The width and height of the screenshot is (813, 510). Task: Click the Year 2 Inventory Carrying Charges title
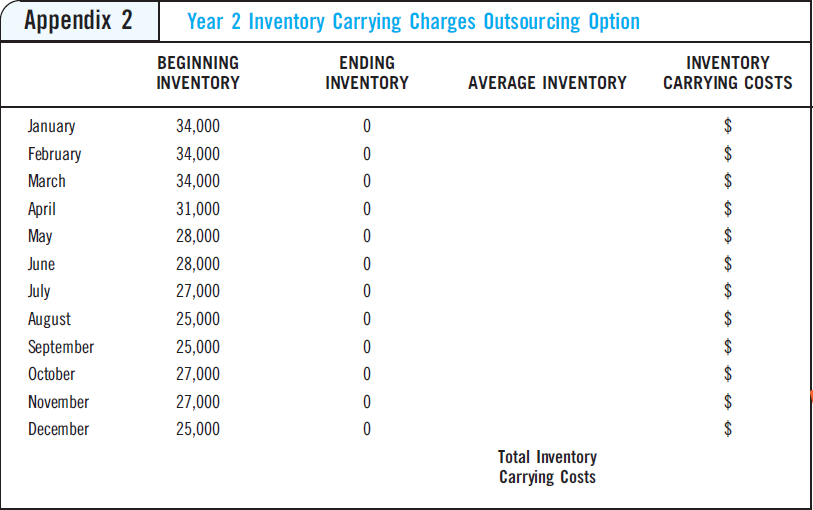click(x=413, y=22)
